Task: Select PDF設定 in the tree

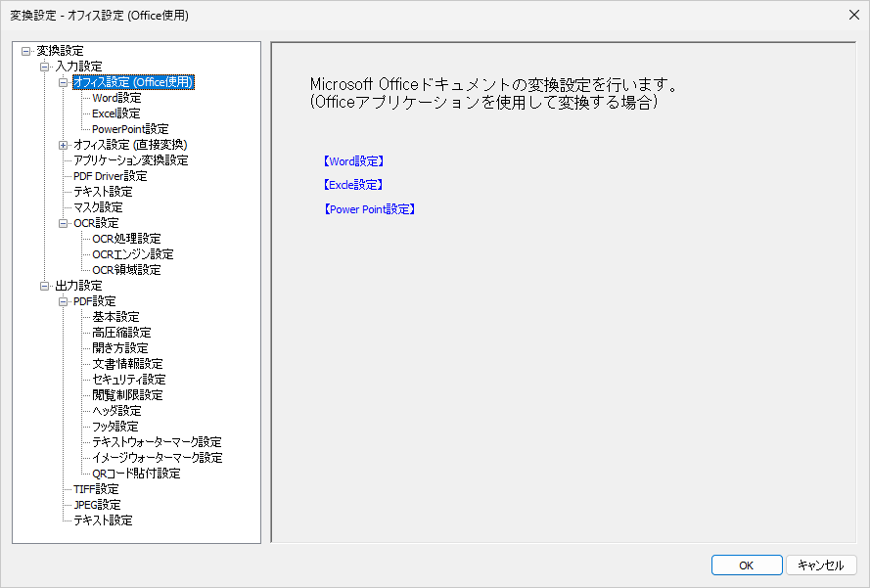Action: (94, 301)
